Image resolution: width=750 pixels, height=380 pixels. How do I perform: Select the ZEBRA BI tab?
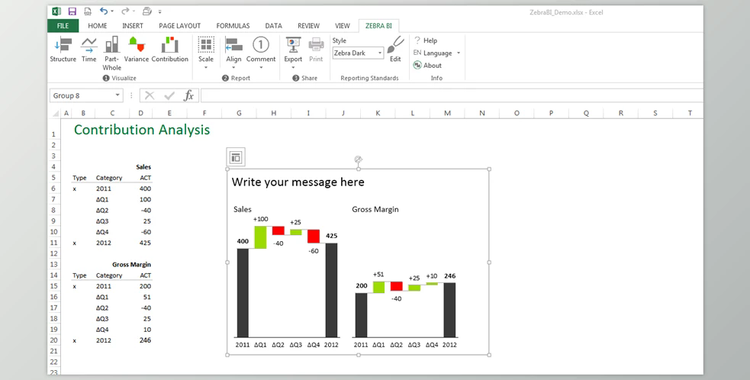coord(379,26)
